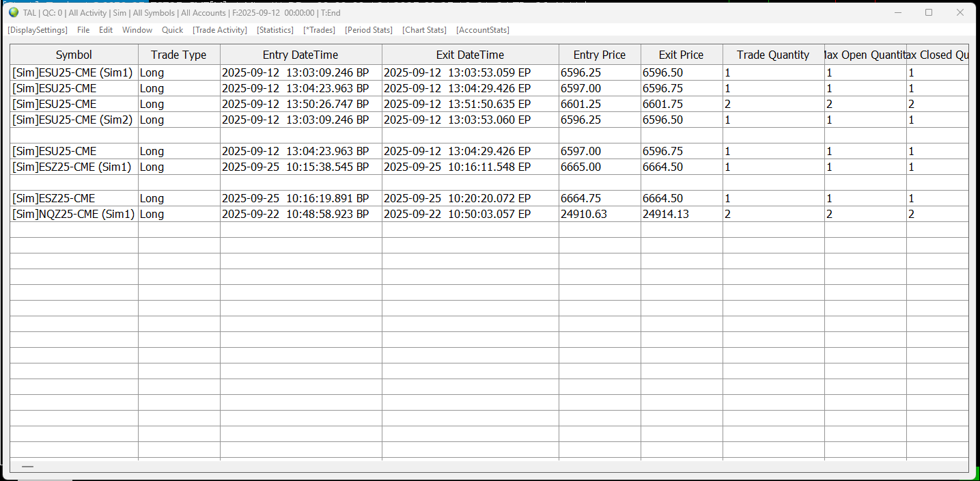
Task: Close the TAL window
Action: 960,12
